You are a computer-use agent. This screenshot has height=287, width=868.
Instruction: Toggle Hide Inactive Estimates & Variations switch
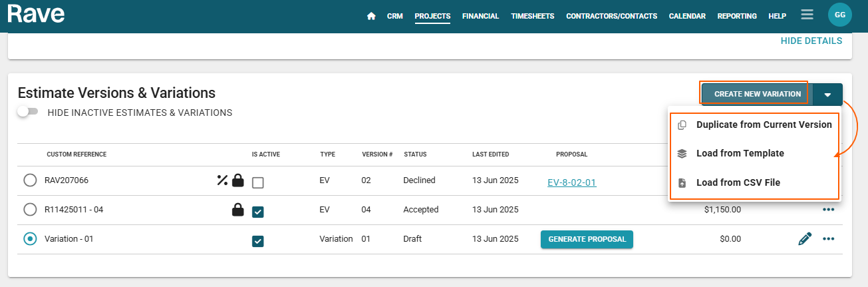[x=28, y=112]
